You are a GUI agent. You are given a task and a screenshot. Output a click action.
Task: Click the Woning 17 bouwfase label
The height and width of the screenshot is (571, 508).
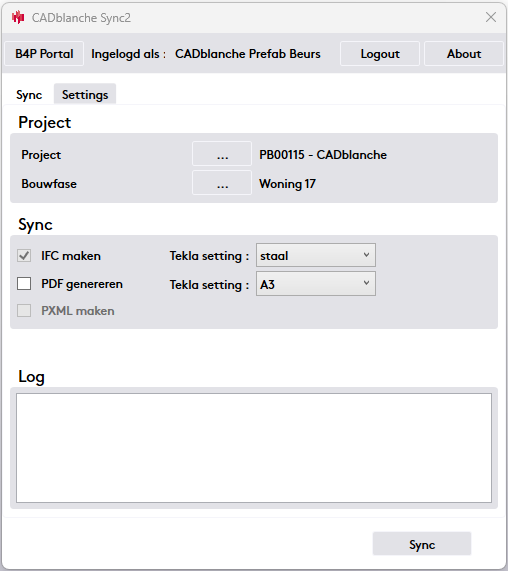pos(287,184)
